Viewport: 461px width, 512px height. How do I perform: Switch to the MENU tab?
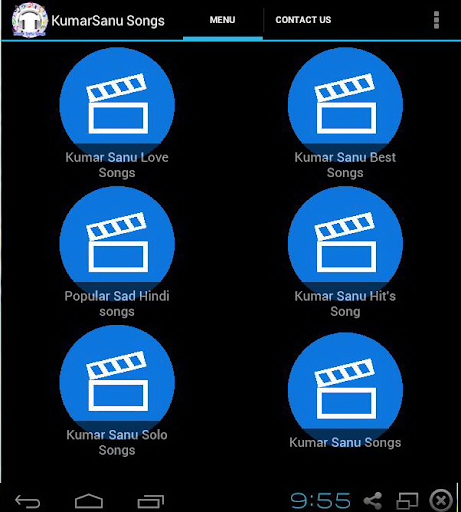tap(222, 20)
